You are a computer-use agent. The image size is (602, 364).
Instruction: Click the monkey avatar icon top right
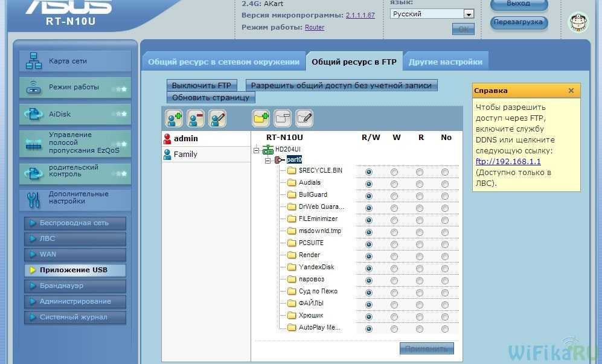578,22
